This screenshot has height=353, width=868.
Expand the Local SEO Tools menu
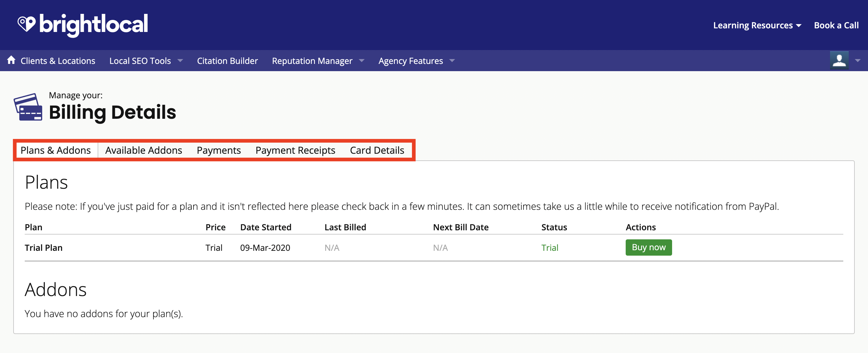pos(146,61)
